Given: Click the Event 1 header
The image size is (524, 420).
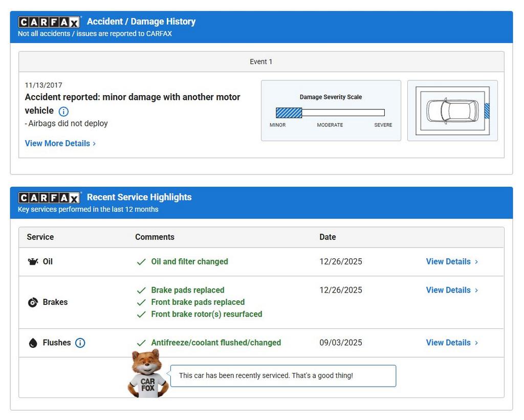Looking at the screenshot, I should [x=261, y=62].
